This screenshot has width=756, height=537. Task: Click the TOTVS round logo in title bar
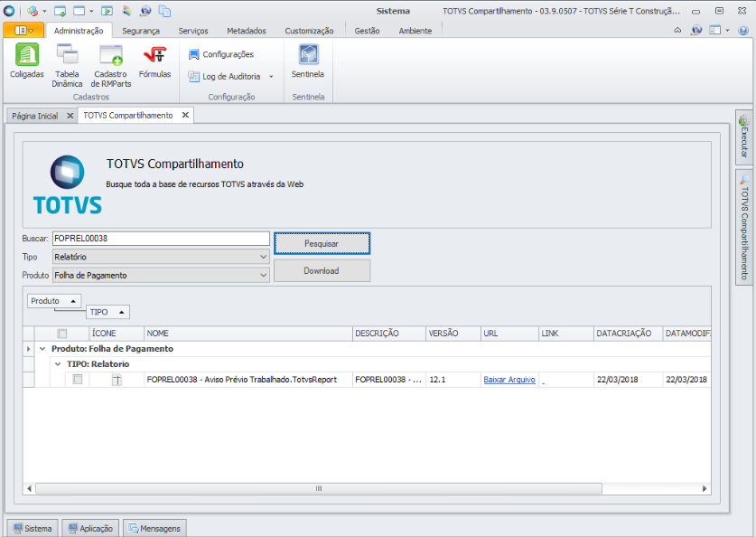pyautogui.click(x=9, y=11)
